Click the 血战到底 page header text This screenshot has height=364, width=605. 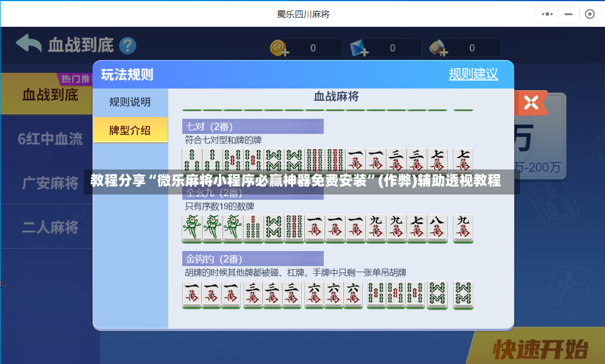point(80,45)
